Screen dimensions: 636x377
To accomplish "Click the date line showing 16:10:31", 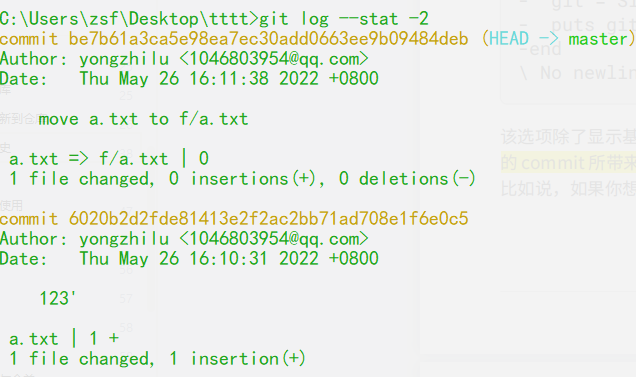I will click(189, 259).
